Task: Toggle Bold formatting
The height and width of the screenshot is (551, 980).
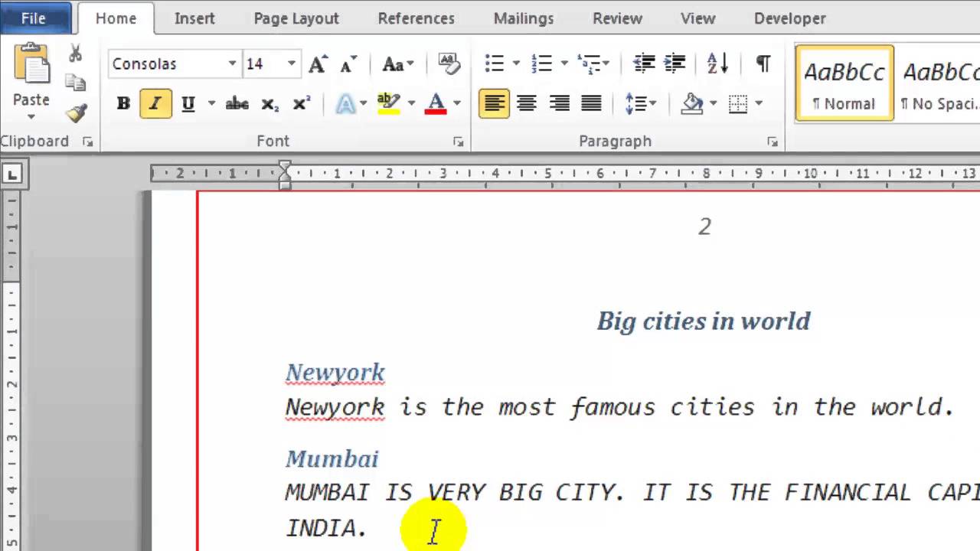Action: pos(123,103)
